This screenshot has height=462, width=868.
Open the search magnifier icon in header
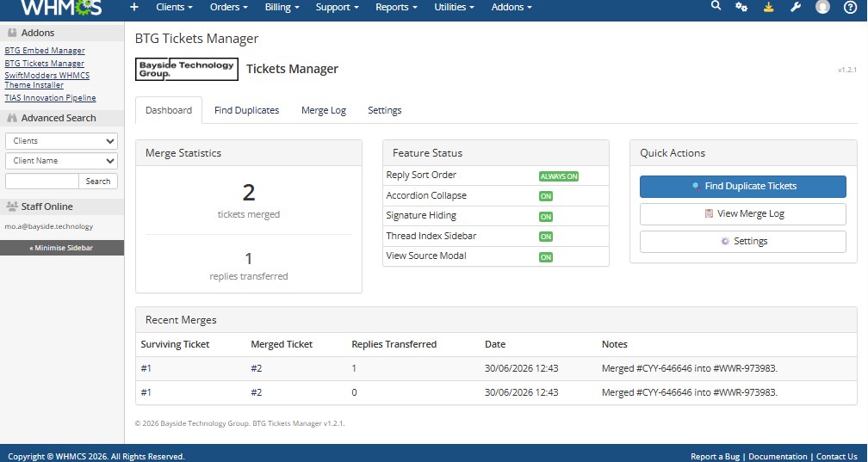[x=716, y=6]
